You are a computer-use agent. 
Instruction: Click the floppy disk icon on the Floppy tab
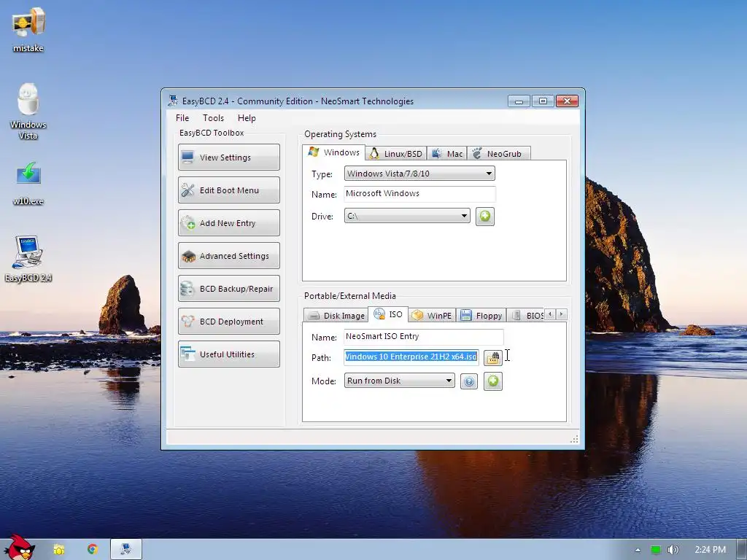click(466, 315)
